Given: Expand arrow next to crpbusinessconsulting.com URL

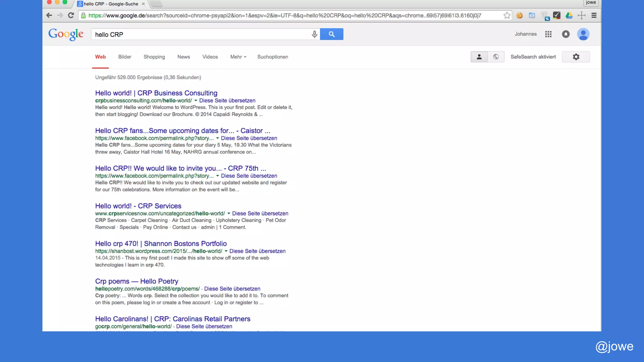Looking at the screenshot, I should (196, 101).
